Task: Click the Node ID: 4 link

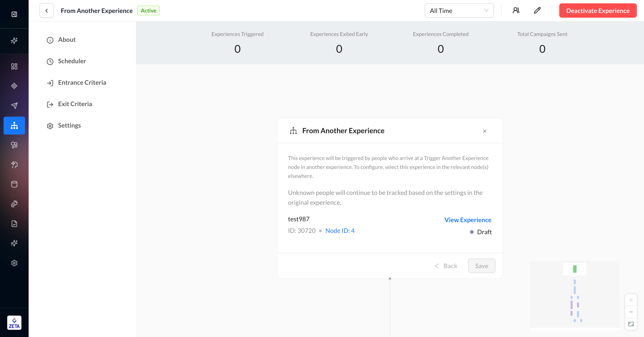Action: click(340, 231)
